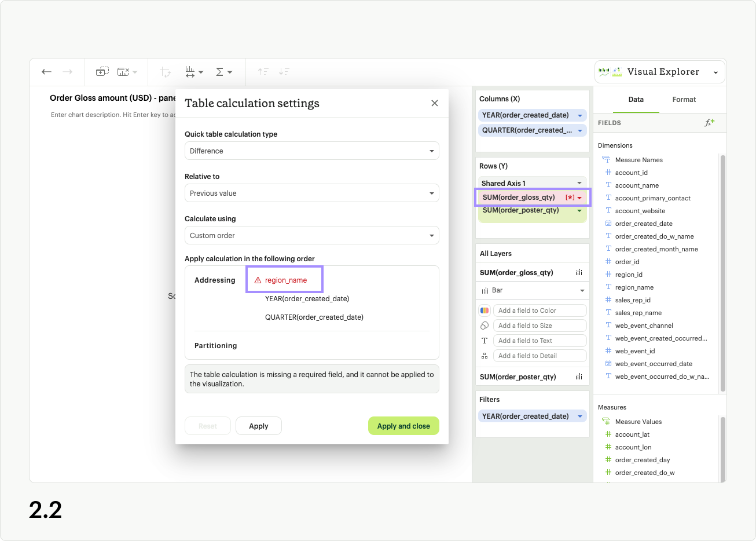Click the add calculated field fx icon
756x541 pixels.
click(709, 123)
